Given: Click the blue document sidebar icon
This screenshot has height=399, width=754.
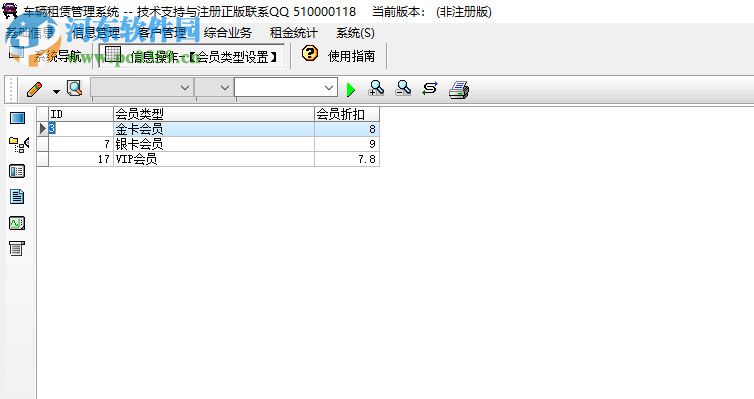Looking at the screenshot, I should coord(17,196).
